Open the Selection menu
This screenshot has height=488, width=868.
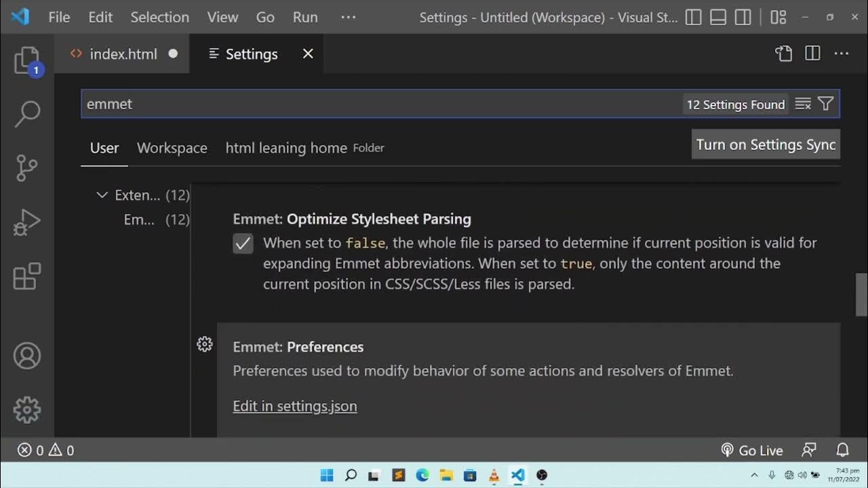click(159, 18)
